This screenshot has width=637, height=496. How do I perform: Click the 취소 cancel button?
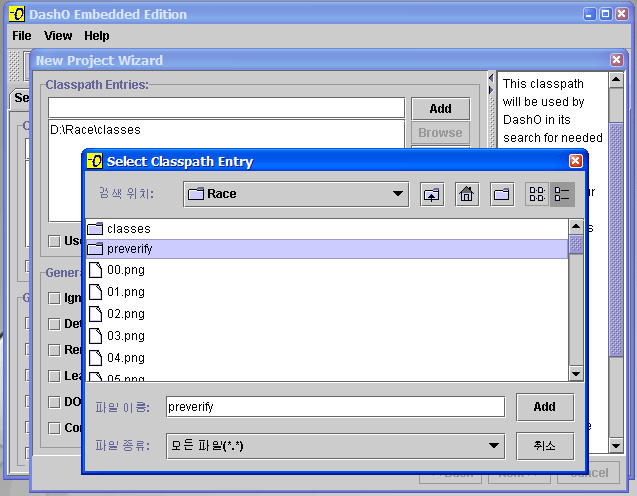(x=545, y=446)
